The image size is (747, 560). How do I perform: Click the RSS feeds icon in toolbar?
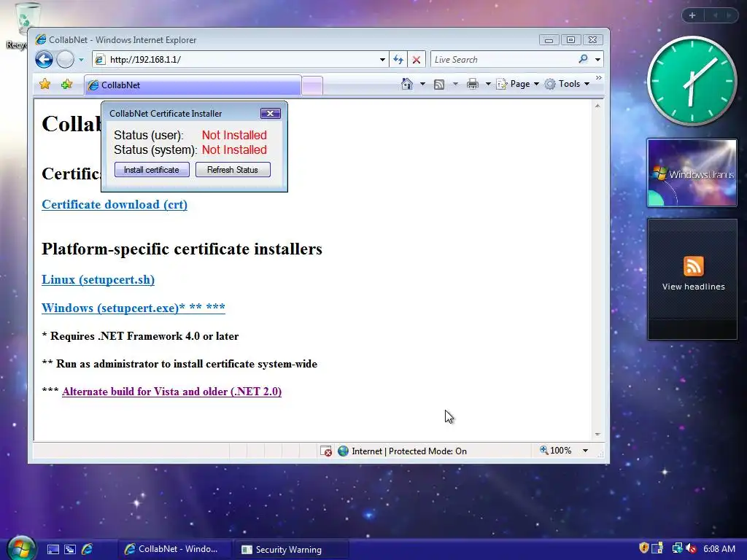pos(439,85)
